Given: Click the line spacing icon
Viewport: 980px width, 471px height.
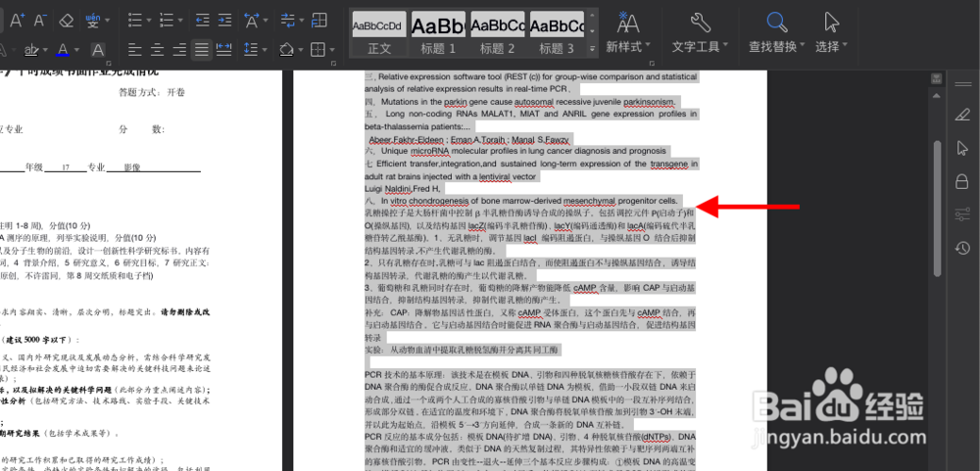Looking at the screenshot, I should (251, 49).
